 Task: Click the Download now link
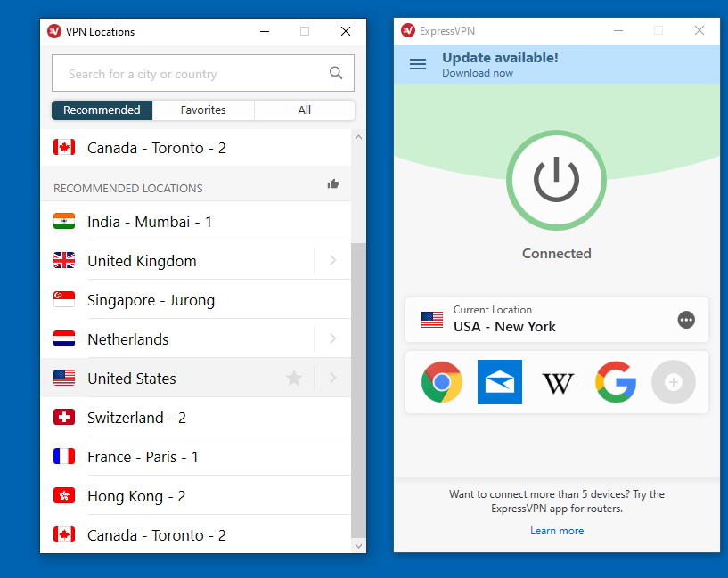click(x=478, y=73)
